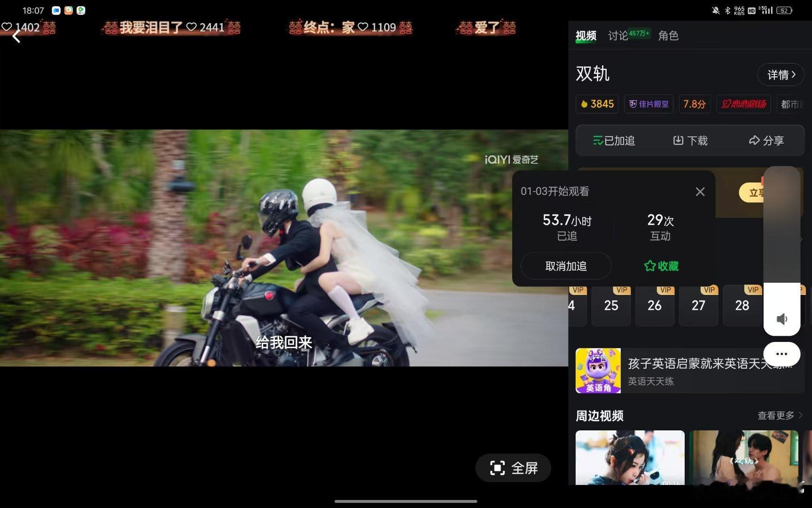The width and height of the screenshot is (812, 508).
Task: Tap the 恋恋剧场 theater badge
Action: [x=742, y=104]
